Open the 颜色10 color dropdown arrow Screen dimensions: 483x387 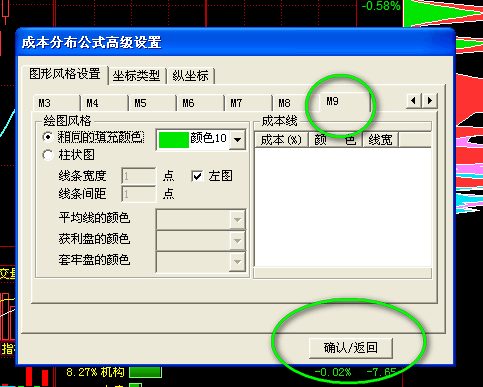click(237, 140)
